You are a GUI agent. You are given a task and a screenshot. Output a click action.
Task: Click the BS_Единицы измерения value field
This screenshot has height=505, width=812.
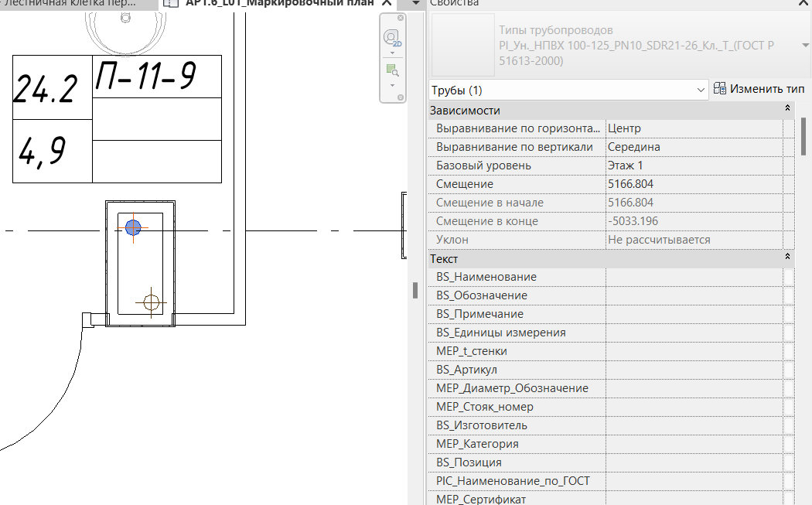pos(694,333)
